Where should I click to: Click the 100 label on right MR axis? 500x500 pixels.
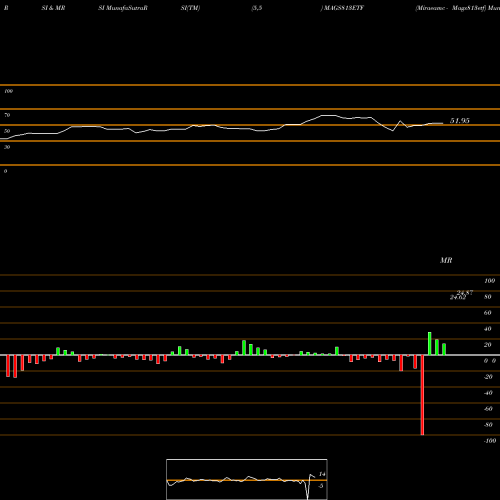pos(489,281)
